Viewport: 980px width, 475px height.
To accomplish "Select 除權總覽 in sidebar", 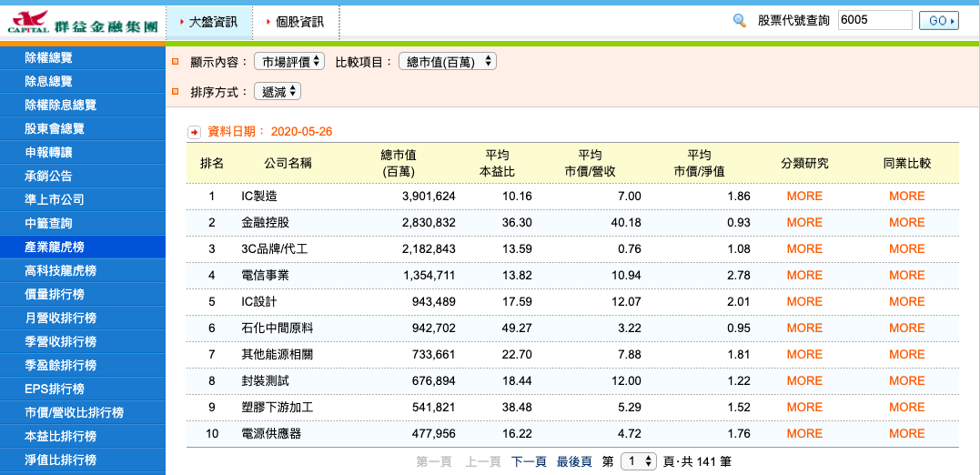I will 83,58.
